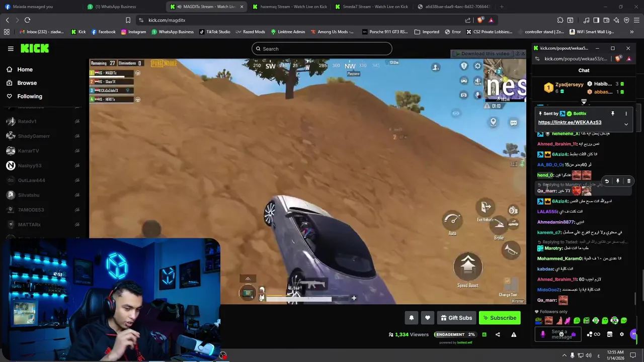Click the share stream icon
644x362 pixels.
coord(498,334)
